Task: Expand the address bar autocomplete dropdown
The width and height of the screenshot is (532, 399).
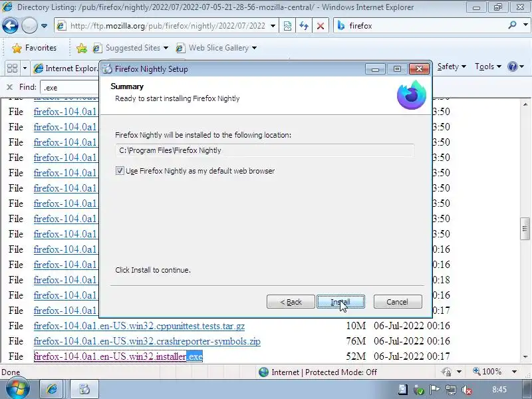Action: pyautogui.click(x=273, y=26)
